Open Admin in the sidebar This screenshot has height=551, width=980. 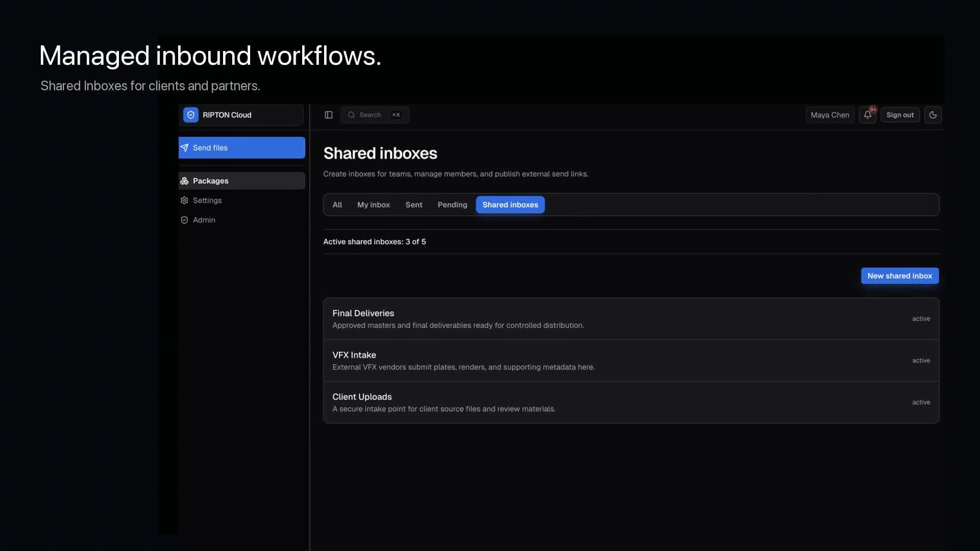pyautogui.click(x=242, y=220)
